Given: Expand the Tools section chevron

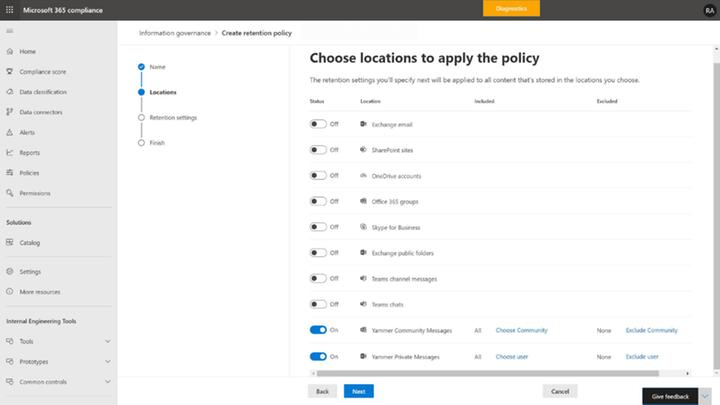Looking at the screenshot, I should click(107, 341).
